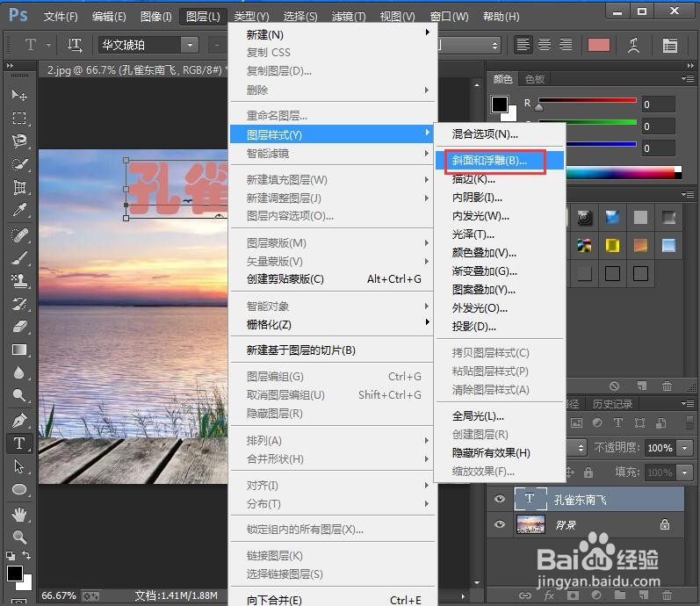
Task: Click the fx layer style icon
Action: click(x=549, y=595)
